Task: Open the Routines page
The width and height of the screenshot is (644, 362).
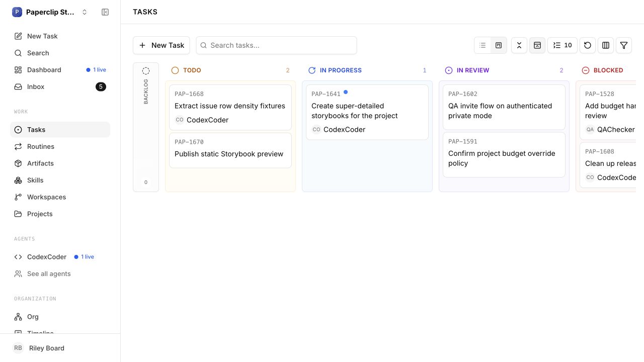Action: pyautogui.click(x=60, y=146)
